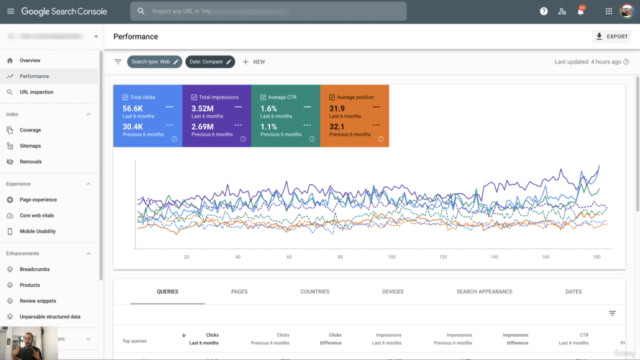The height and width of the screenshot is (360, 640).
Task: Open the hamburger main menu
Action: click(x=11, y=11)
